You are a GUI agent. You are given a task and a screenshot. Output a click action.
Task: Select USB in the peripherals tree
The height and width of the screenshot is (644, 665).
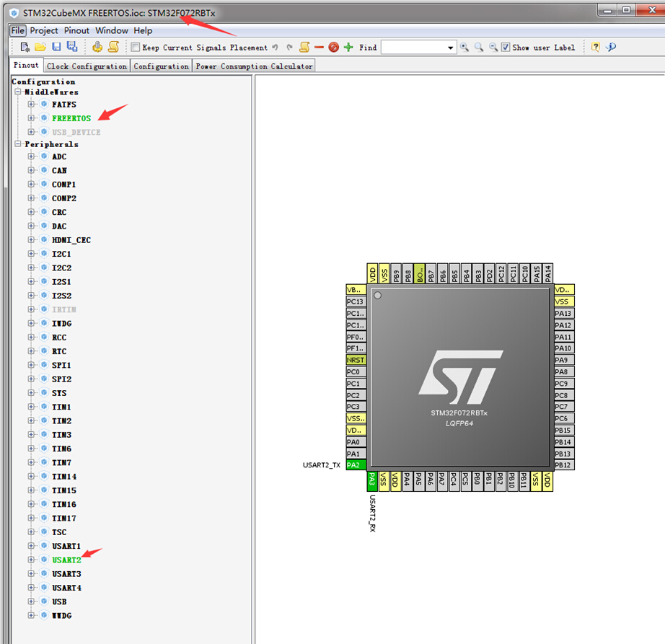(59, 601)
